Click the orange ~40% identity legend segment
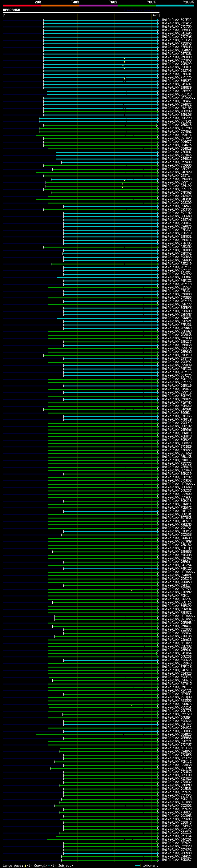Screen dimensions: 197x868 tap(60, 6)
